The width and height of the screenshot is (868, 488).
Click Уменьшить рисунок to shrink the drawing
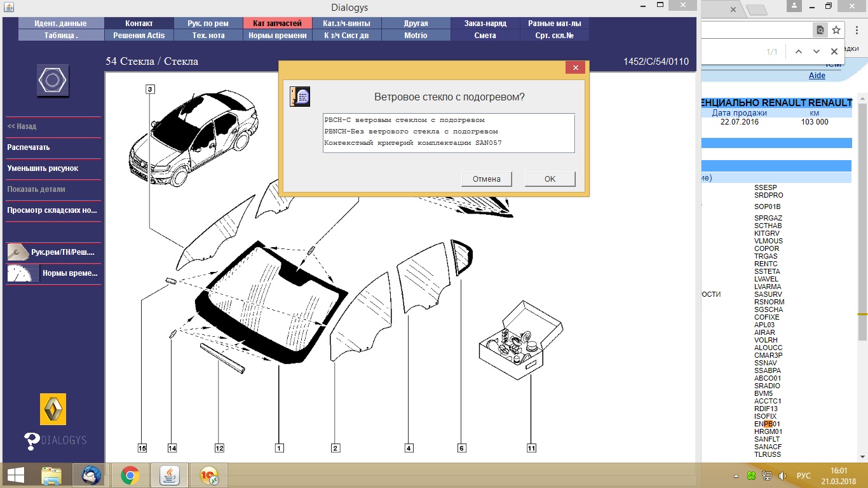(x=43, y=168)
